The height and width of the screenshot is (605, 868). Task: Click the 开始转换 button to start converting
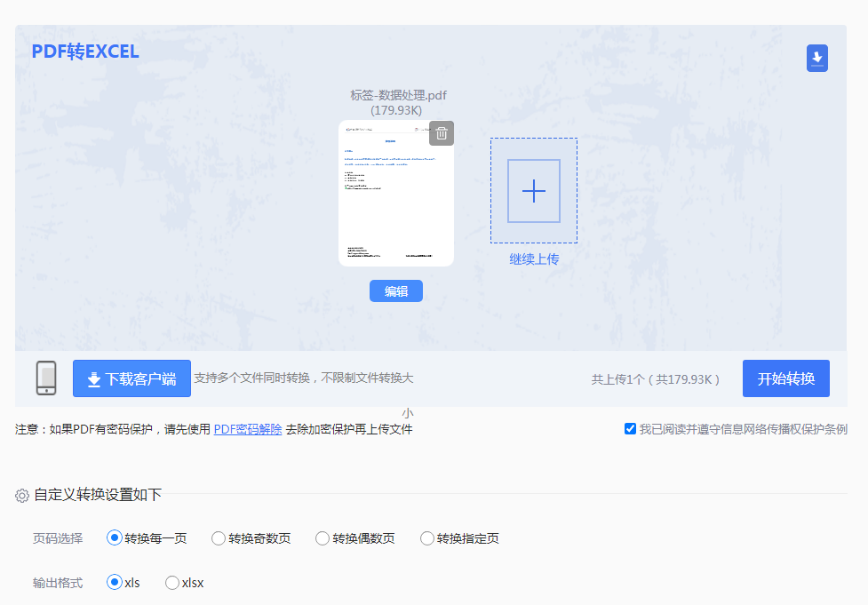coord(785,378)
